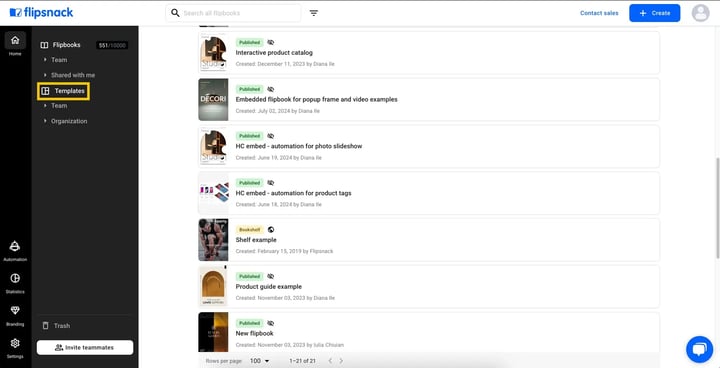Open the user profile avatar
Screen dimensions: 720x368
700,13
